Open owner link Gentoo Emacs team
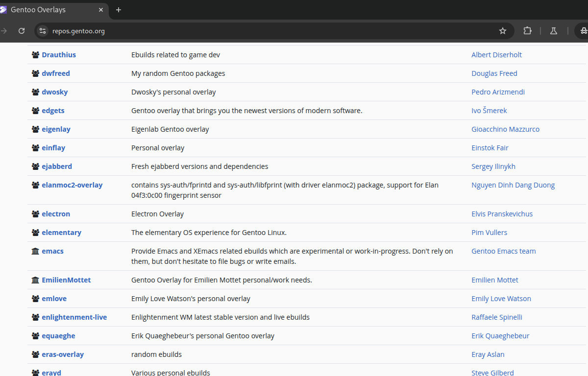The width and height of the screenshot is (588, 376). [503, 251]
